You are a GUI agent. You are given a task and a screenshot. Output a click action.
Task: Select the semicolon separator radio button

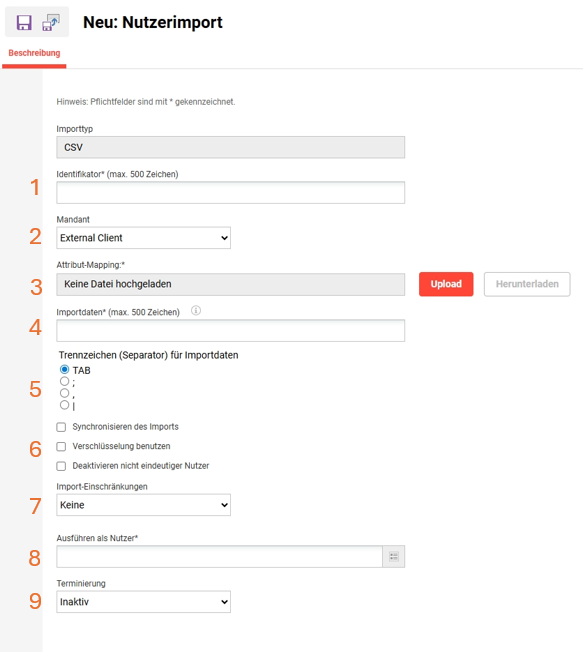pos(64,381)
